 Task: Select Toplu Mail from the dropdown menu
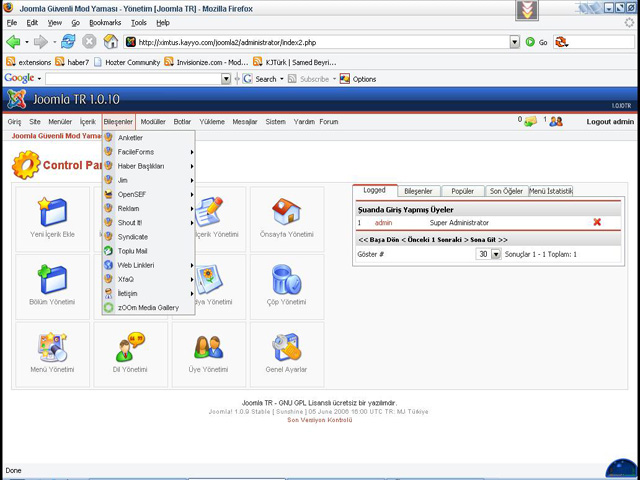149,251
